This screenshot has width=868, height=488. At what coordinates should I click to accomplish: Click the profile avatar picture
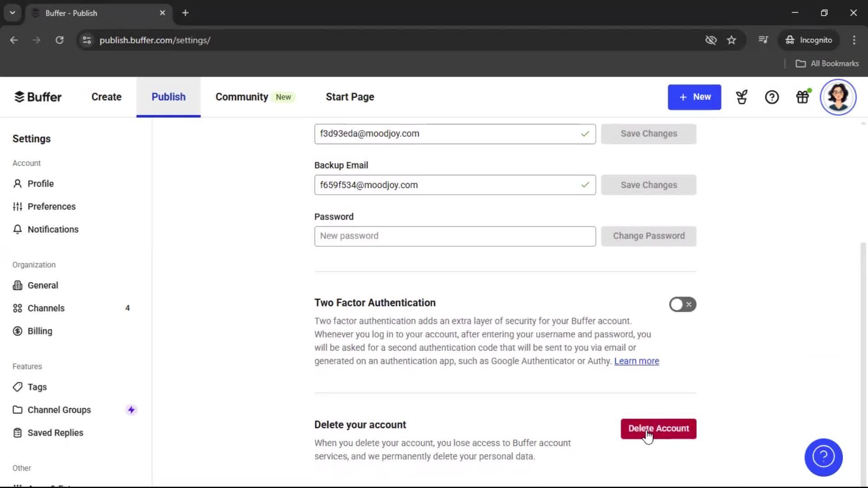pyautogui.click(x=839, y=97)
